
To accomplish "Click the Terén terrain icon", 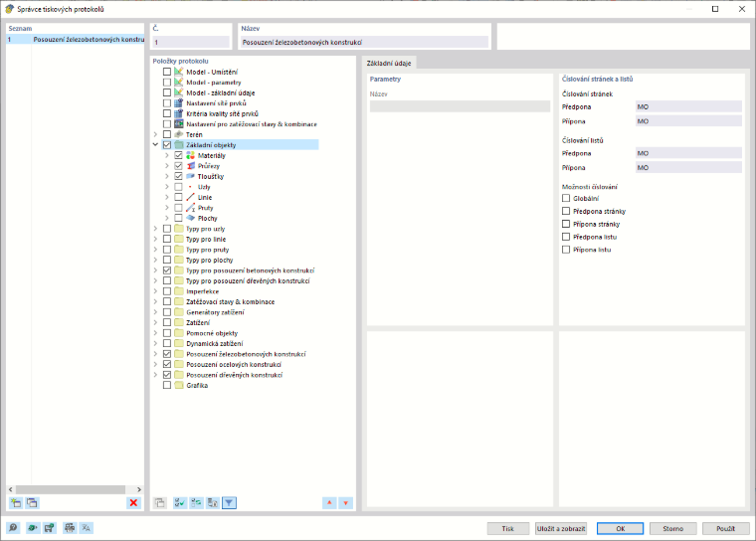I will (x=179, y=134).
